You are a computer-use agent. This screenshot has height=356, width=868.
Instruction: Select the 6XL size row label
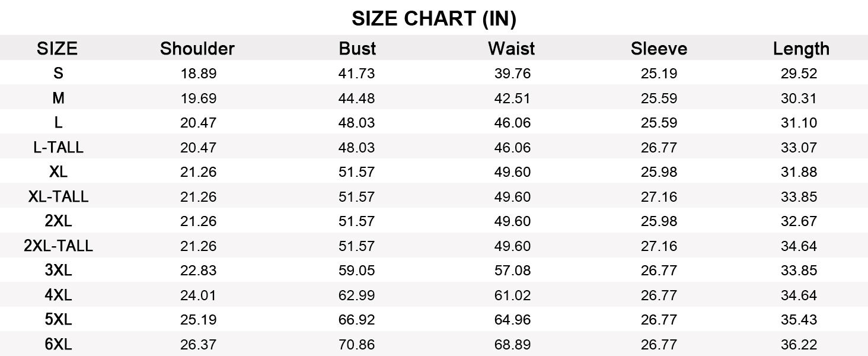tap(58, 344)
